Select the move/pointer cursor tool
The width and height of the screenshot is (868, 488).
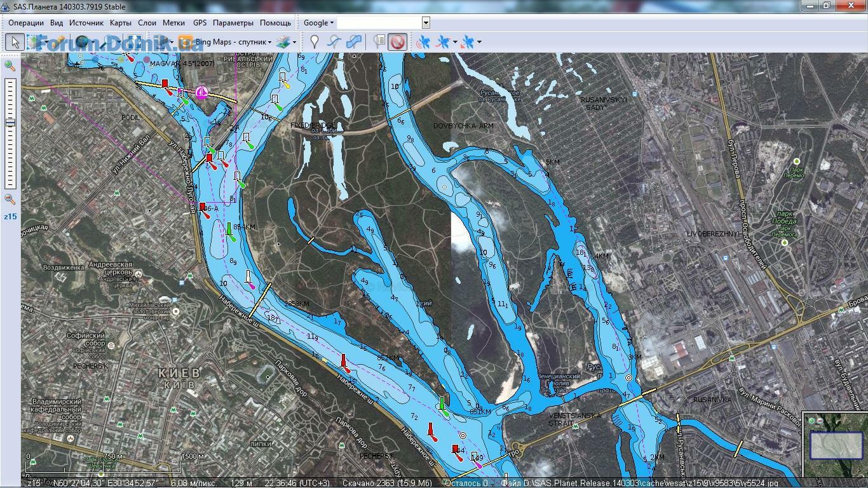[x=15, y=42]
